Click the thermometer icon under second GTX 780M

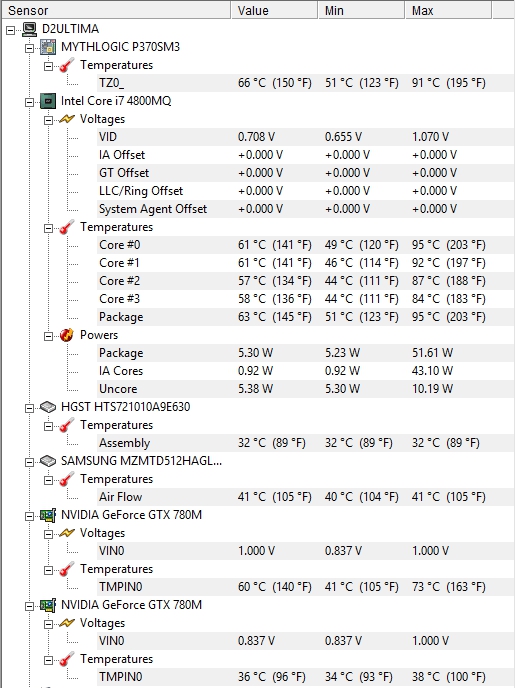[67, 659]
